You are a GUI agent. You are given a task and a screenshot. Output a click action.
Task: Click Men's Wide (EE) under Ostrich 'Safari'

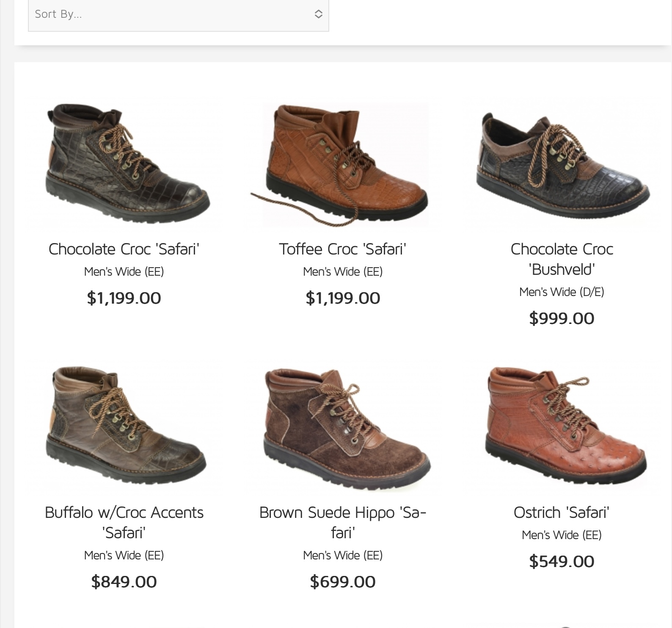point(562,535)
